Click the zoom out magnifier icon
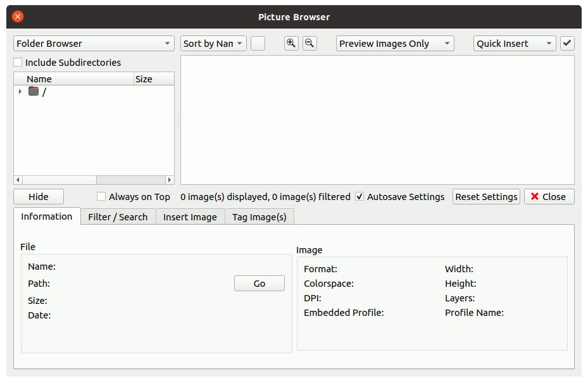Viewport: 588px width, 383px height. click(x=310, y=44)
